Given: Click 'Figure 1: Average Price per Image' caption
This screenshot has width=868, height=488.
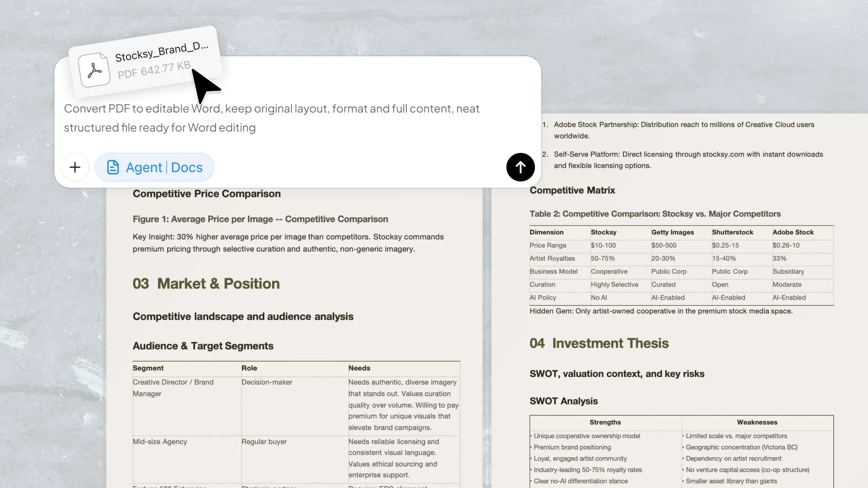Looking at the screenshot, I should [260, 219].
